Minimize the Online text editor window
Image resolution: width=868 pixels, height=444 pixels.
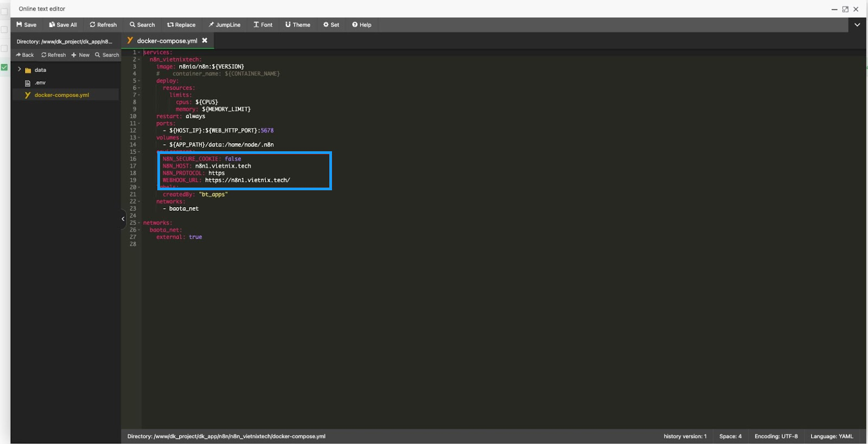834,9
